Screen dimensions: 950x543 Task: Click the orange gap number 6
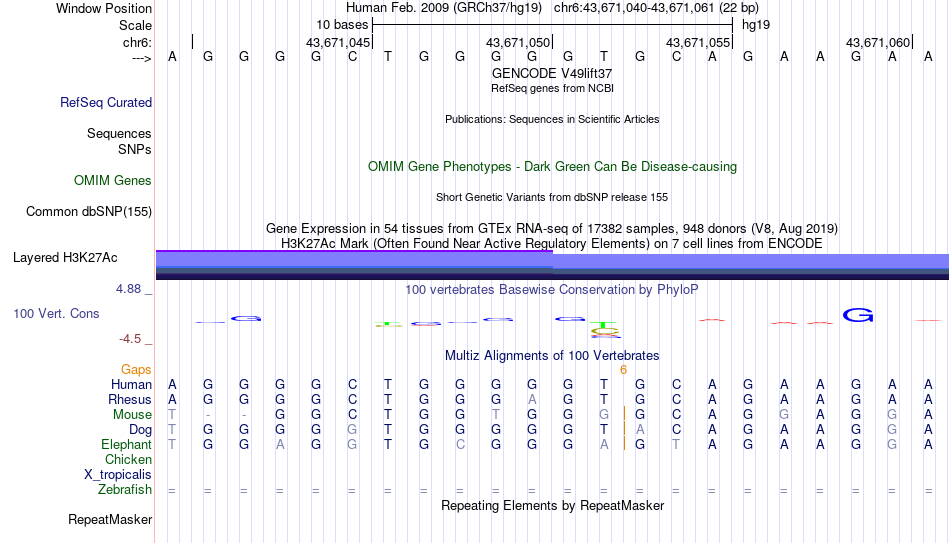pos(623,370)
